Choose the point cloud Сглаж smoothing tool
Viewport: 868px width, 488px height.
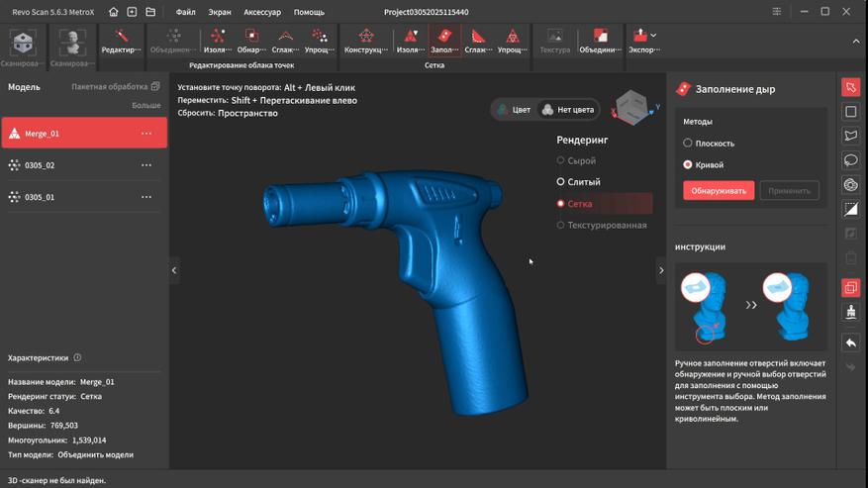(x=286, y=42)
